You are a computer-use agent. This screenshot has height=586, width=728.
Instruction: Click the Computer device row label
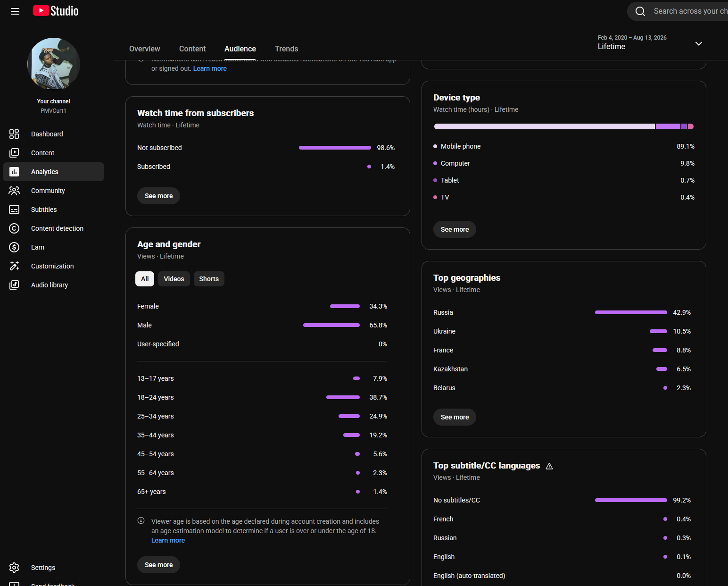(455, 163)
